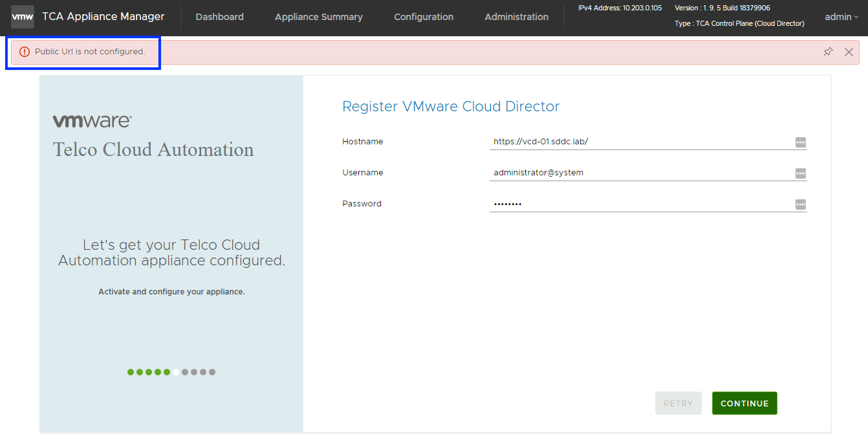
Task: Pin the Public Url alert banner
Action: [828, 52]
